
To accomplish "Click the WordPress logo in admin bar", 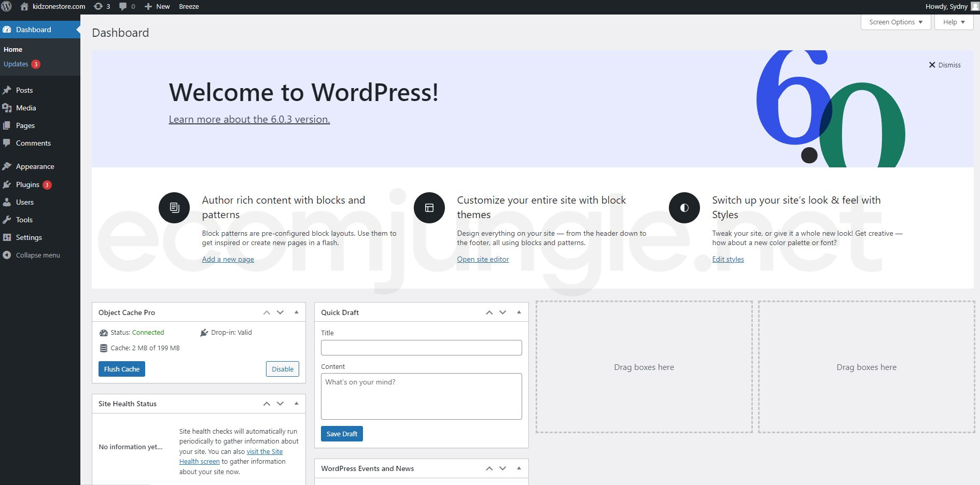I will [7, 7].
